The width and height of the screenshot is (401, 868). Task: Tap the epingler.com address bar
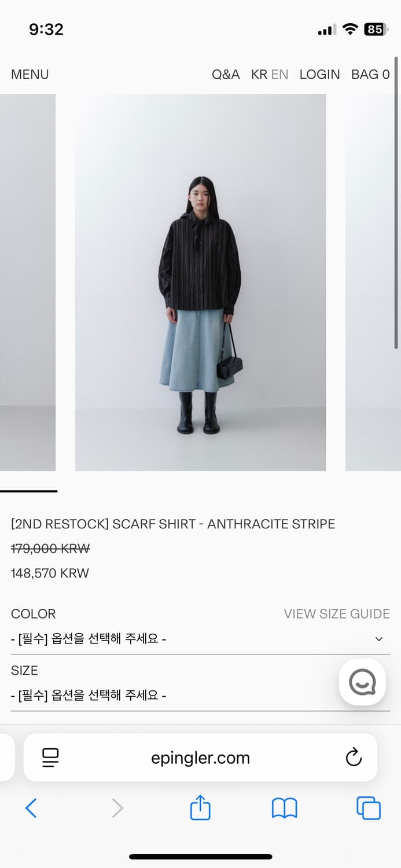[x=200, y=757]
